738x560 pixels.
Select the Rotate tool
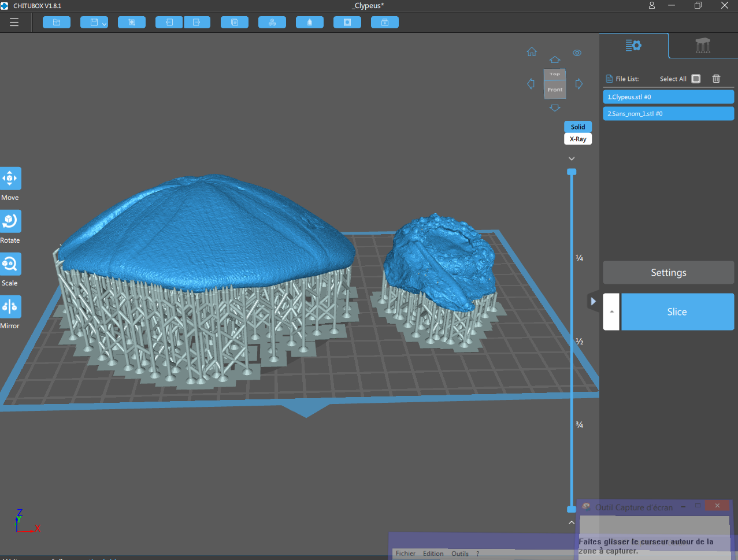[10, 221]
